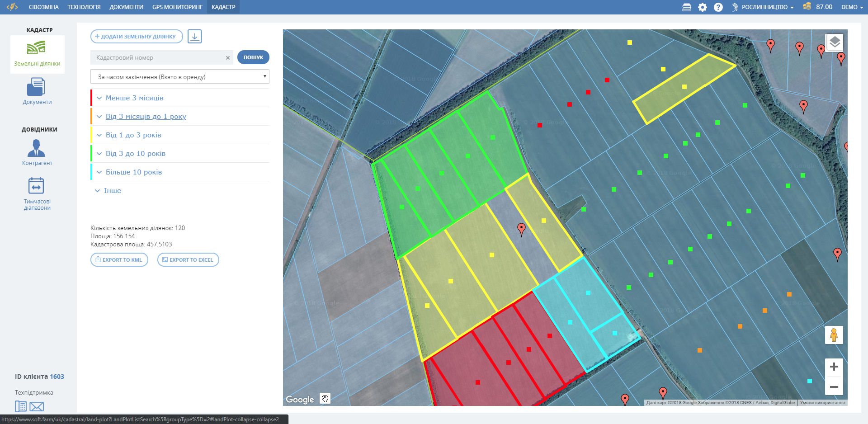
Task: Click the email support envelope icon
Action: (37, 406)
